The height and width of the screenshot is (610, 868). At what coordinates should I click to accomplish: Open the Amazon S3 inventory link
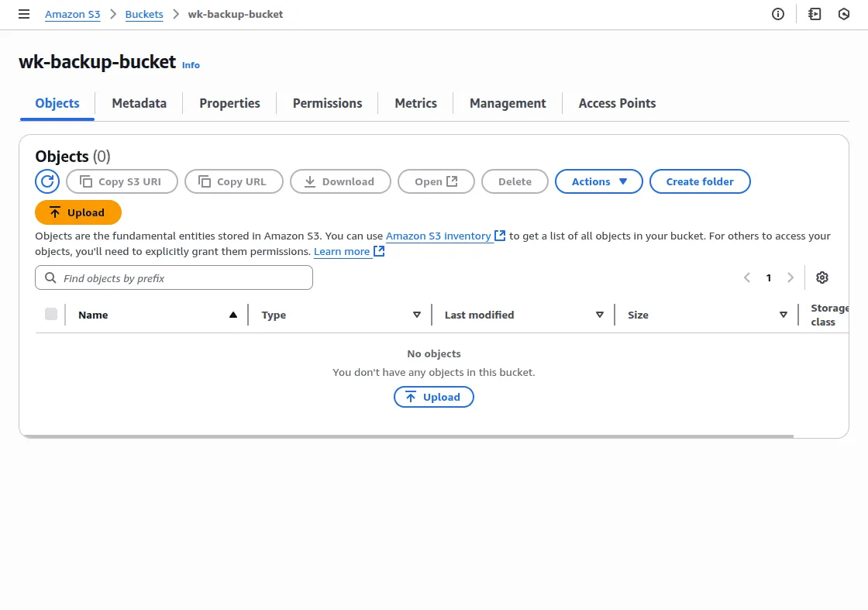point(438,236)
